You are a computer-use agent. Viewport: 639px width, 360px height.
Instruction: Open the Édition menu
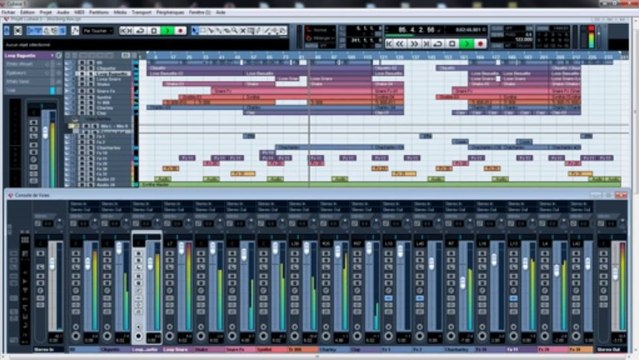click(x=27, y=12)
